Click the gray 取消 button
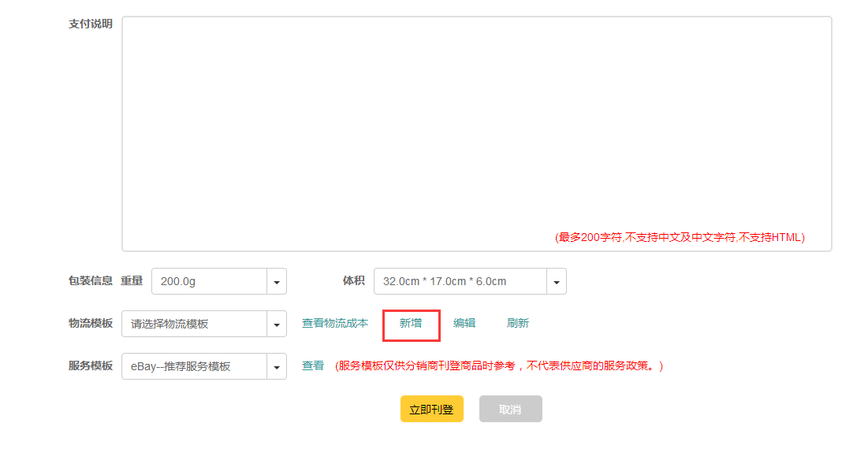868x460 pixels. 510,409
